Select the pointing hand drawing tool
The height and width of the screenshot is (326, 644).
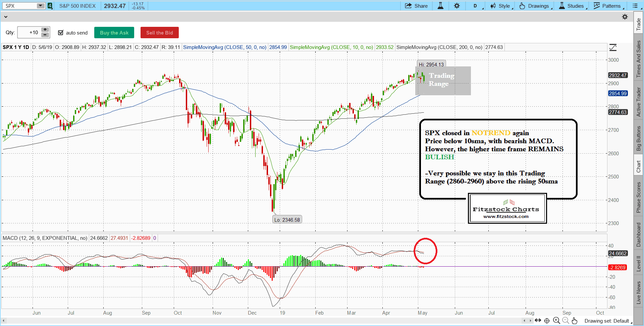[575, 321]
